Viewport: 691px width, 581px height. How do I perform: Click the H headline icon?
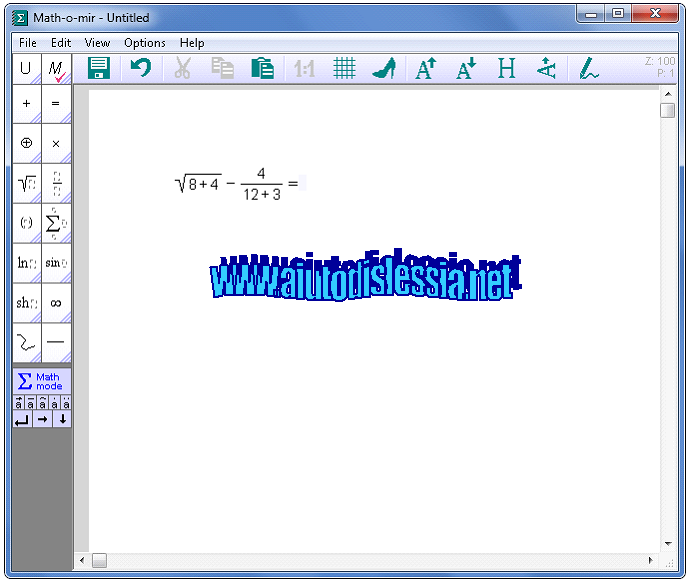(x=506, y=68)
